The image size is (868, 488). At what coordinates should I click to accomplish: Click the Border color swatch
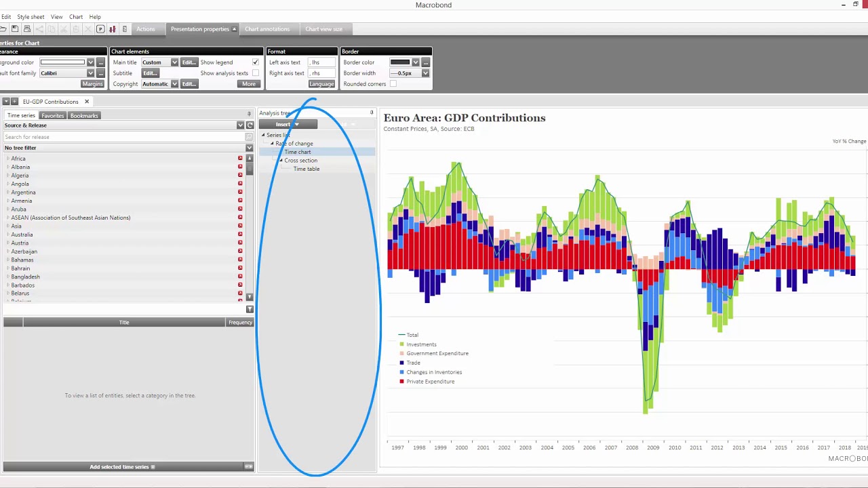400,62
